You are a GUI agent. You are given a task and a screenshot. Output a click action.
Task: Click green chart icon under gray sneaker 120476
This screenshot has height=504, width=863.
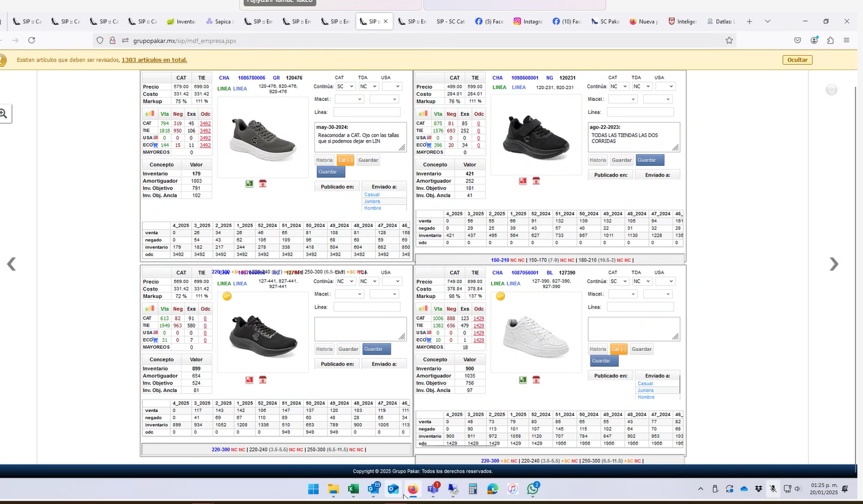click(249, 183)
